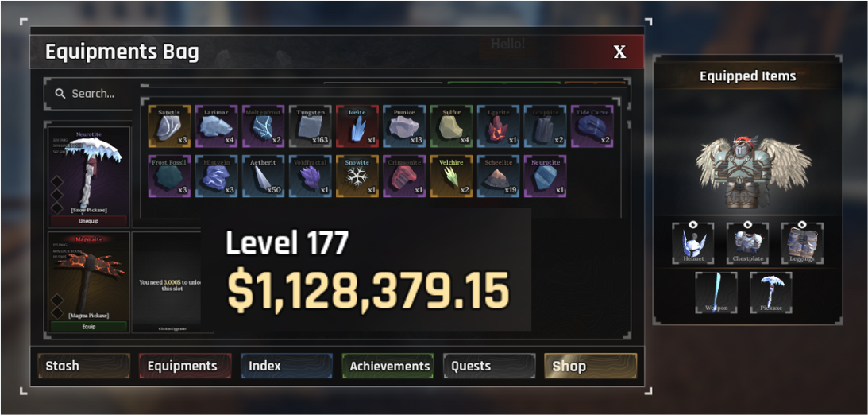Select the Aetherit shard stack
Screen dimensions: 868x415
(263, 176)
